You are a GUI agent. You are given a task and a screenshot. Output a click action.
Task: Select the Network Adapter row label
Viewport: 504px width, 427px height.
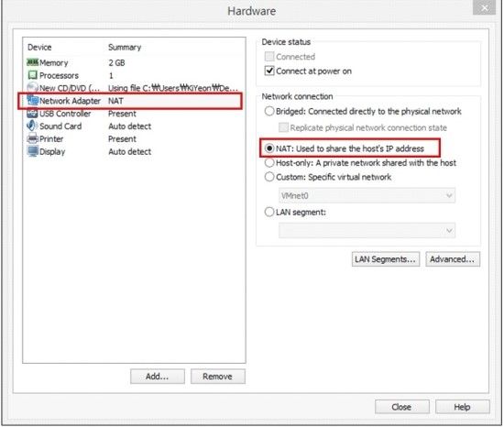[70, 101]
